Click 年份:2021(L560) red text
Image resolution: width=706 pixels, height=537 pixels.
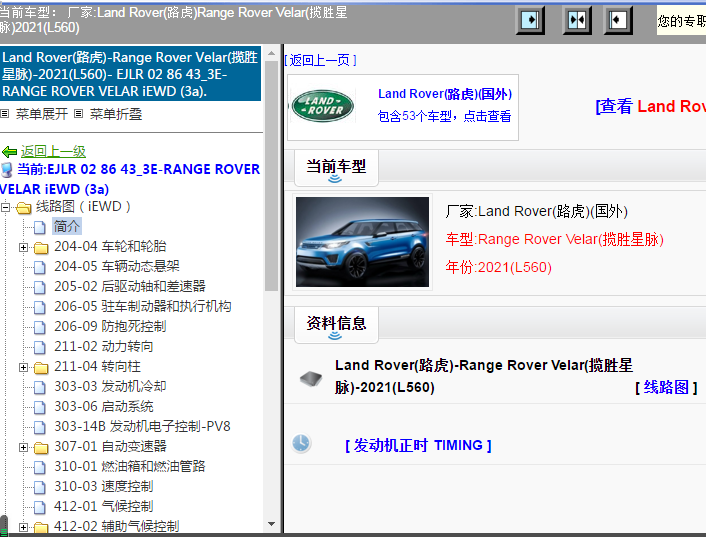[498, 267]
